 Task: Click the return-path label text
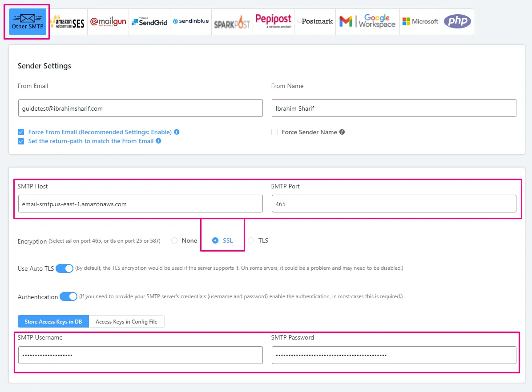[91, 141]
